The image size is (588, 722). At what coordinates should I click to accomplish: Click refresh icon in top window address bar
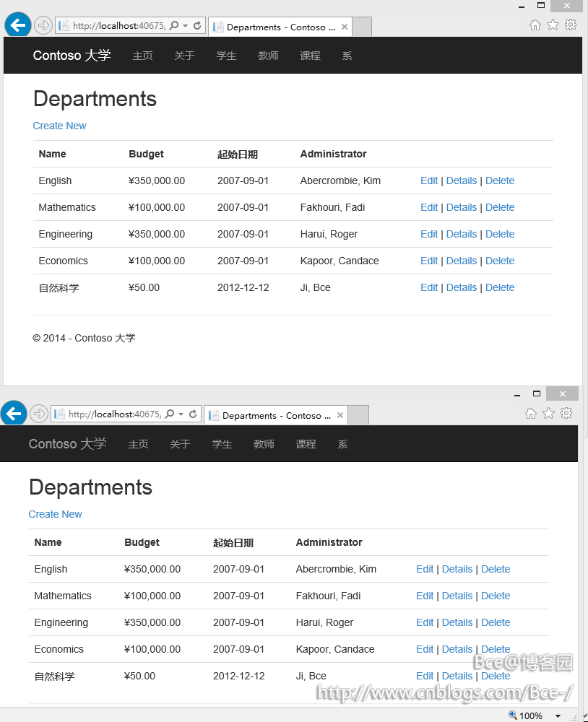(197, 26)
